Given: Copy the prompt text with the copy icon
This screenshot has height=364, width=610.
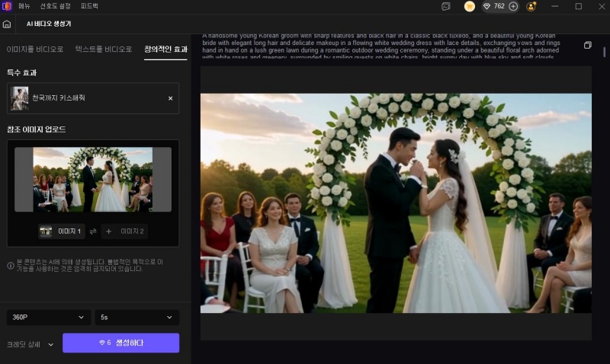Looking at the screenshot, I should point(588,45).
